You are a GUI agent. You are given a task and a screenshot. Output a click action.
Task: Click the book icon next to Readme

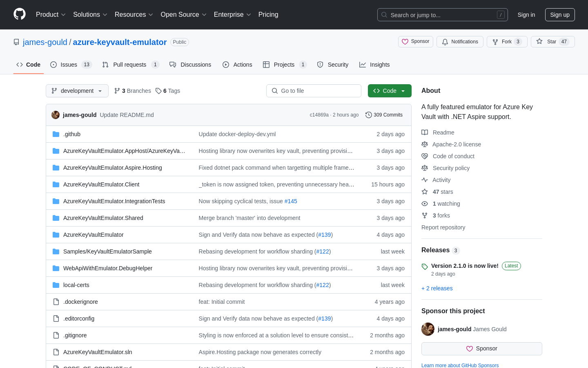pos(425,132)
